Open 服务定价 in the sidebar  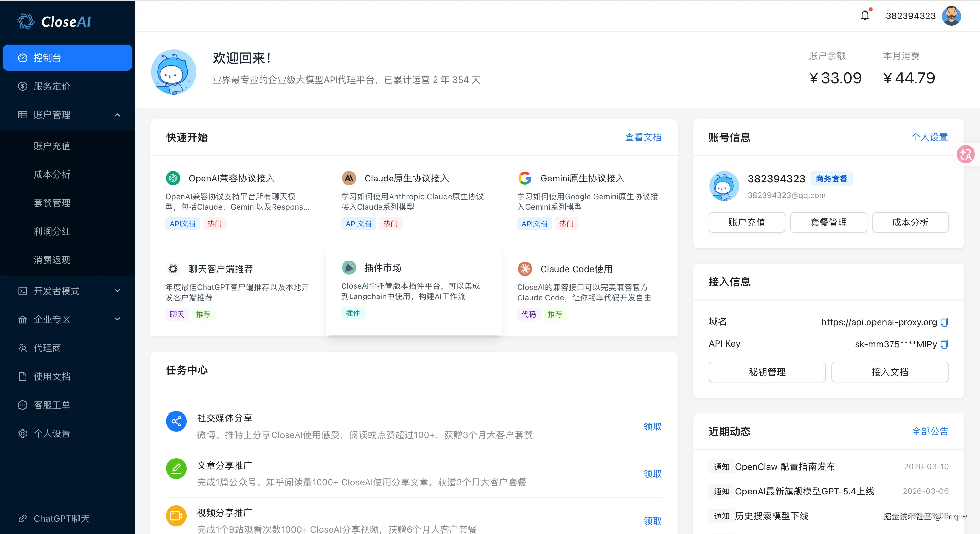pyautogui.click(x=52, y=86)
